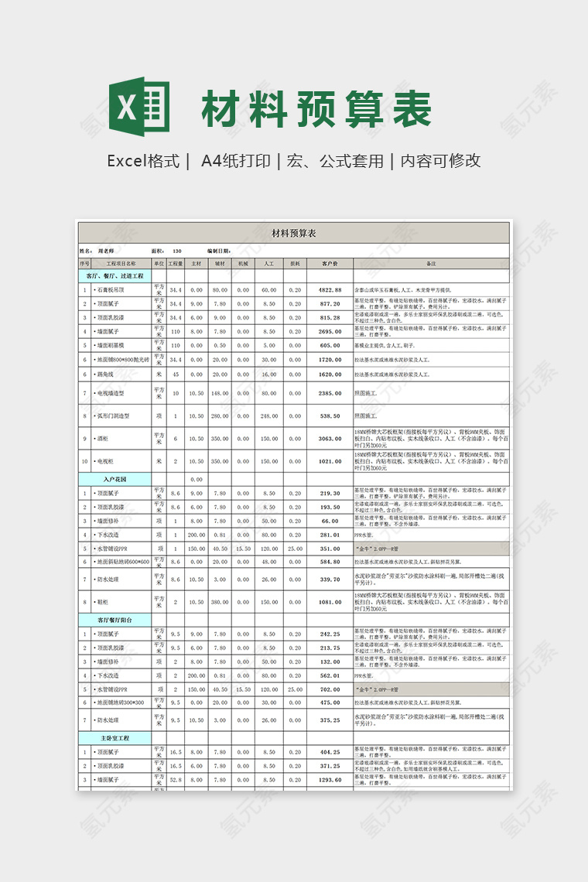Click the 'Excel格式' subtitle text

point(143,162)
